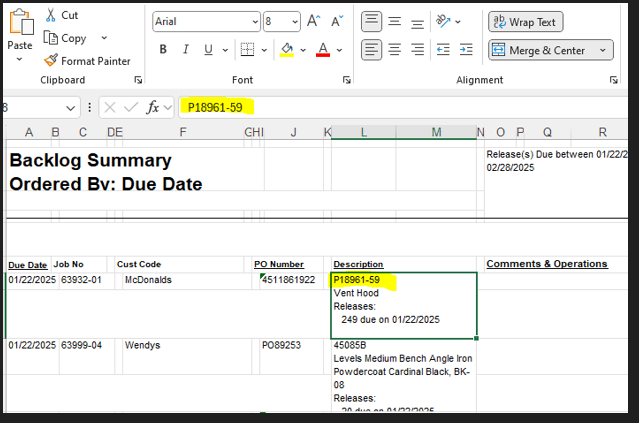Click the Comments & Operations heading

547,264
